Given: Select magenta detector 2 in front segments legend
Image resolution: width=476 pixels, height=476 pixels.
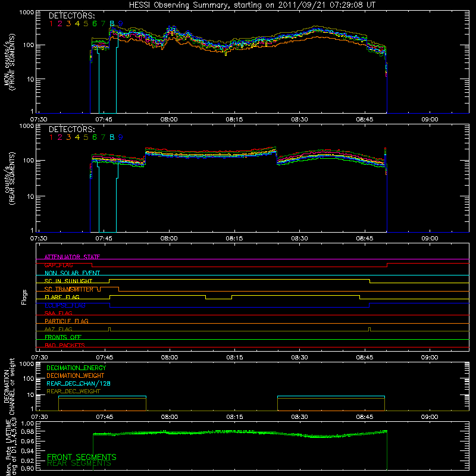Looking at the screenshot, I should [x=60, y=24].
